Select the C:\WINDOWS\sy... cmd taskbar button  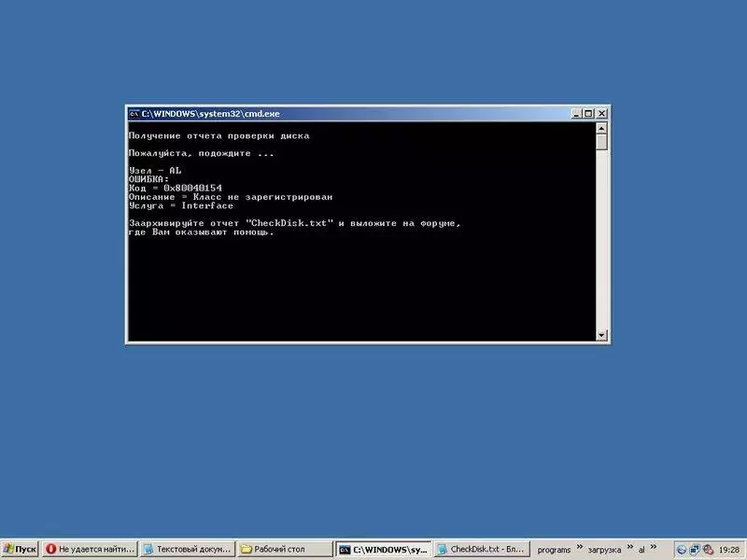click(383, 549)
